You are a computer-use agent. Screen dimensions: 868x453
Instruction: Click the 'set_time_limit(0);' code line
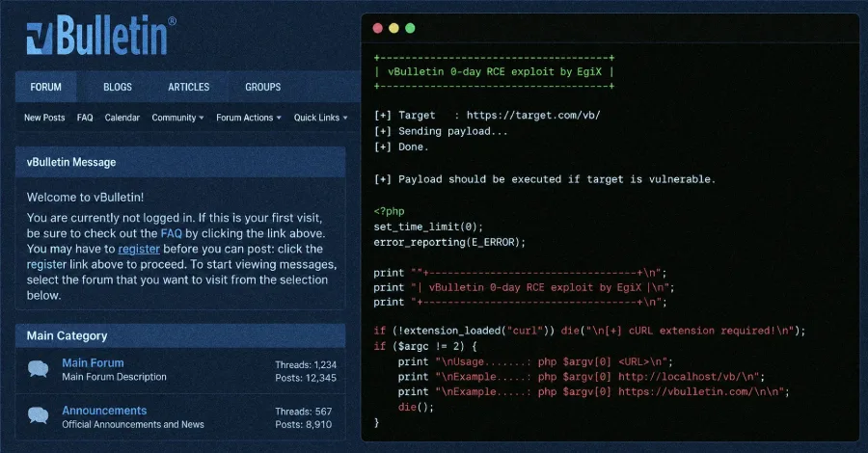tap(428, 226)
